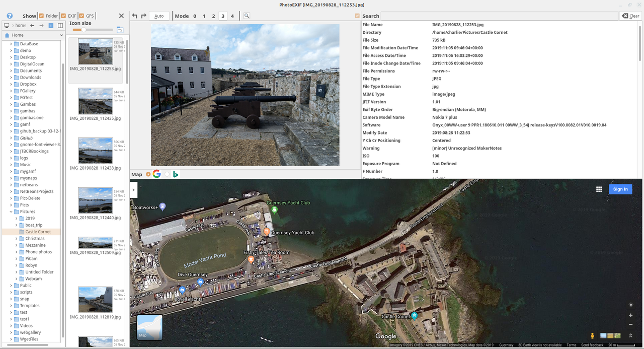Switch to Mode 4

click(x=232, y=16)
